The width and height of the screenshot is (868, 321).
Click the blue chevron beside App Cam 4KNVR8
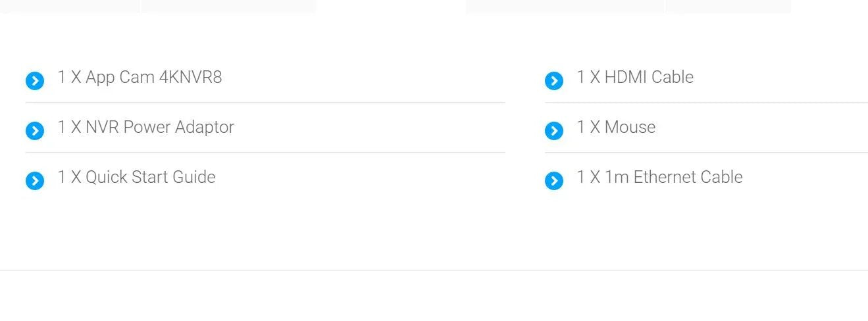tap(35, 81)
